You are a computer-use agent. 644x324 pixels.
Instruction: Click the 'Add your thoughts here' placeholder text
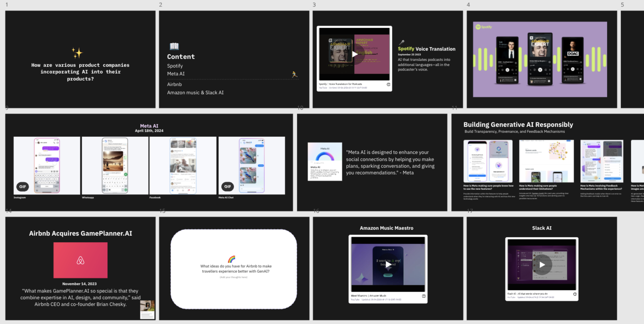[233, 277]
